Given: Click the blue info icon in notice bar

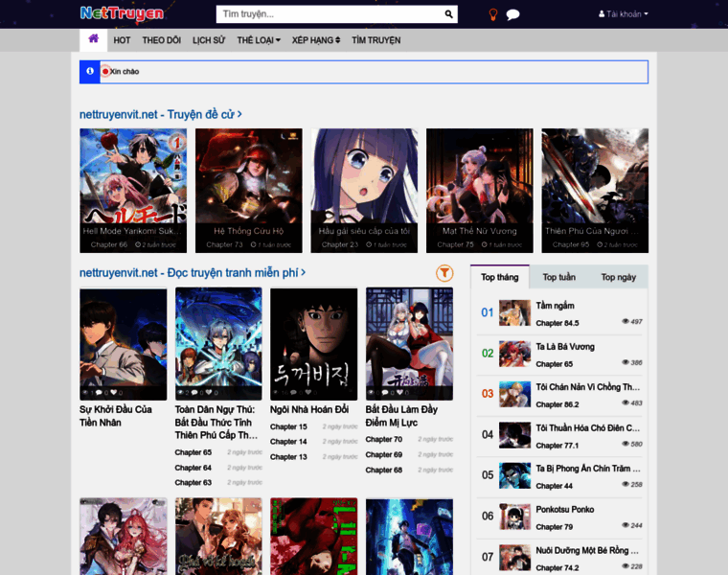Looking at the screenshot, I should 90,72.
